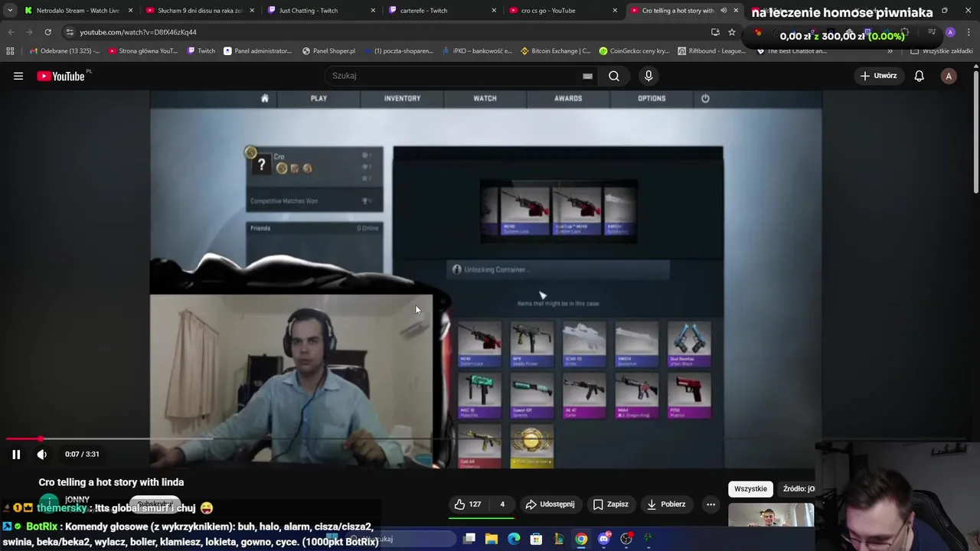Mute the video volume
980x551 pixels.
[x=42, y=454]
